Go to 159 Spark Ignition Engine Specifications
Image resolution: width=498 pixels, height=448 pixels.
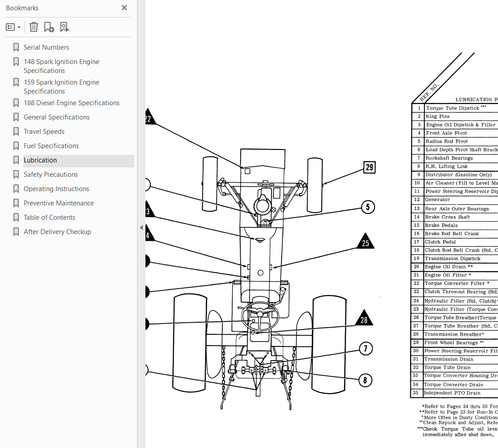coord(62,87)
